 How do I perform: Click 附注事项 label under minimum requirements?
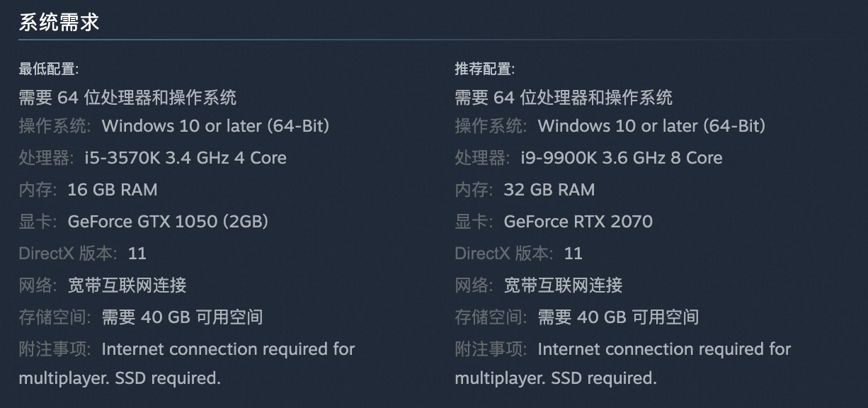(x=55, y=348)
